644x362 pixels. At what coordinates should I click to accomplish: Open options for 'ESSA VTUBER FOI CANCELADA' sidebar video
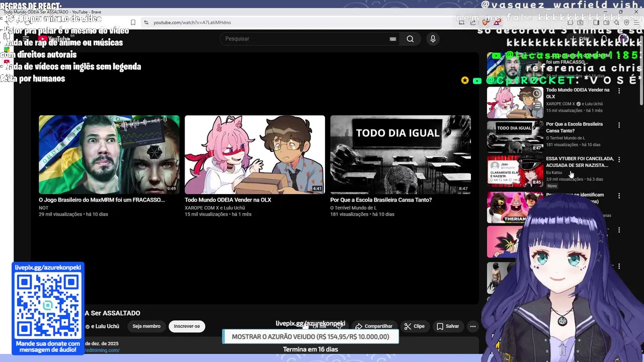click(x=619, y=159)
